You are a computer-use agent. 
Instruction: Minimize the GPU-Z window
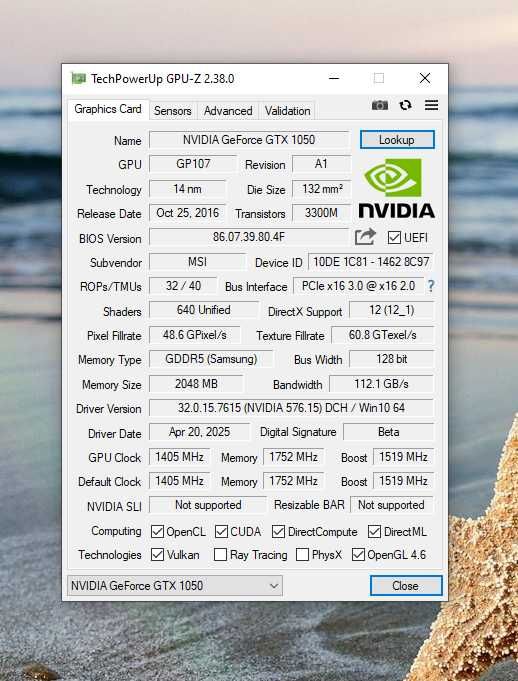pos(334,78)
